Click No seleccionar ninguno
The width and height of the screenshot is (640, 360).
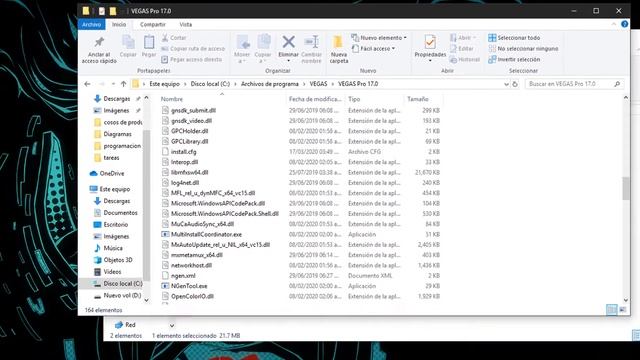pos(523,49)
